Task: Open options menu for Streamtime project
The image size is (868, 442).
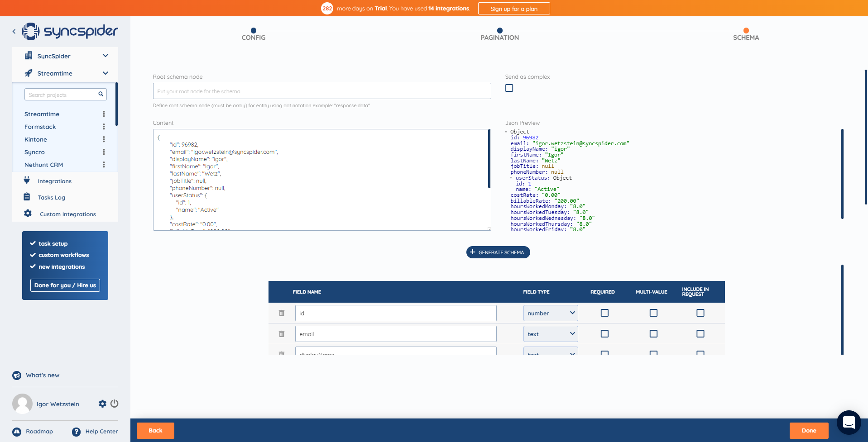Action: (104, 114)
